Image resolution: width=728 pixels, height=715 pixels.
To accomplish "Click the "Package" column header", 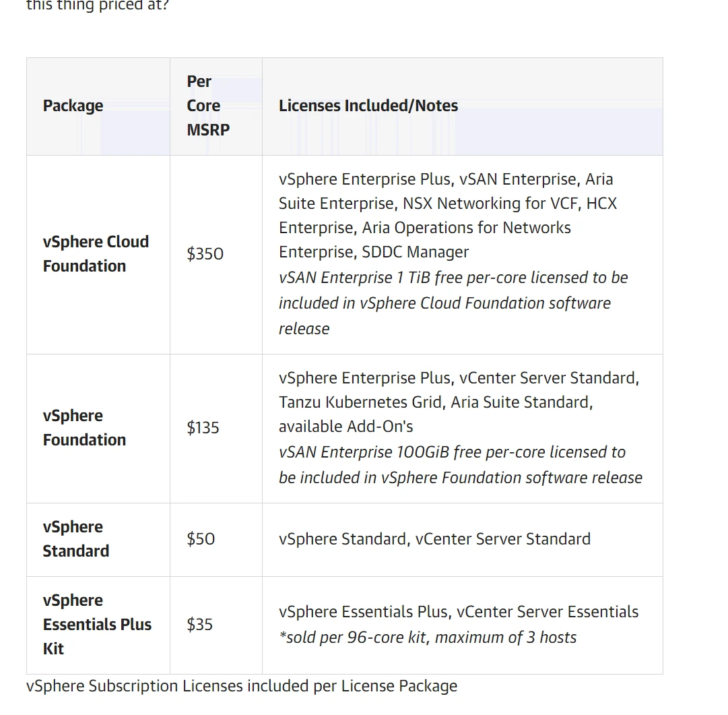I will point(73,106).
